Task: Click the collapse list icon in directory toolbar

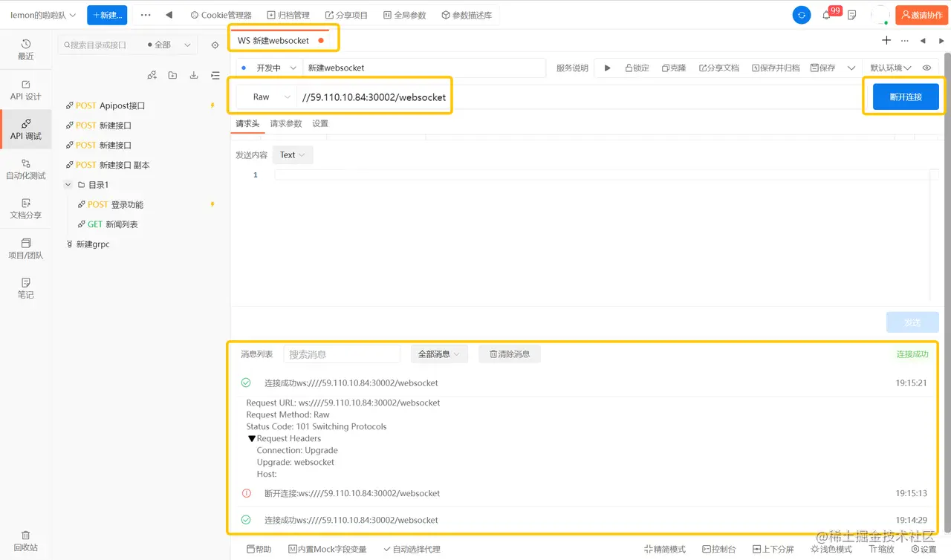Action: click(215, 75)
